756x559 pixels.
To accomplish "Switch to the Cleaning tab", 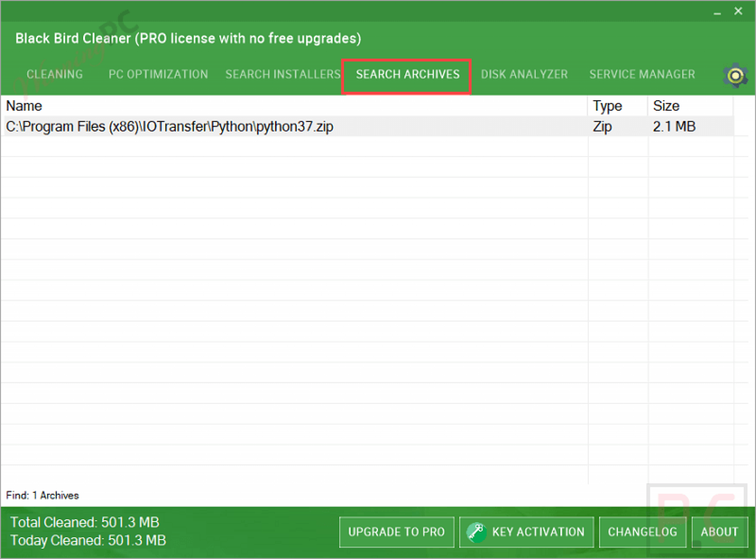I will [x=55, y=74].
